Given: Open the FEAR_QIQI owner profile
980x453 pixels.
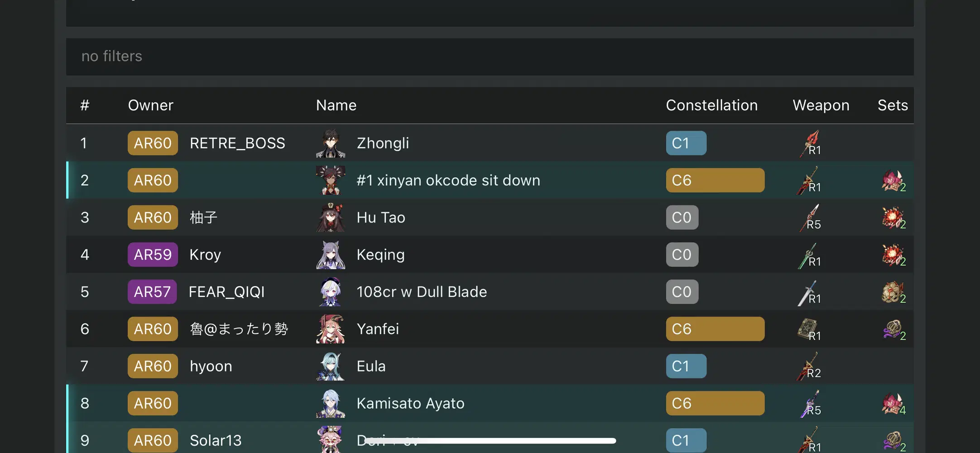Looking at the screenshot, I should [x=226, y=292].
